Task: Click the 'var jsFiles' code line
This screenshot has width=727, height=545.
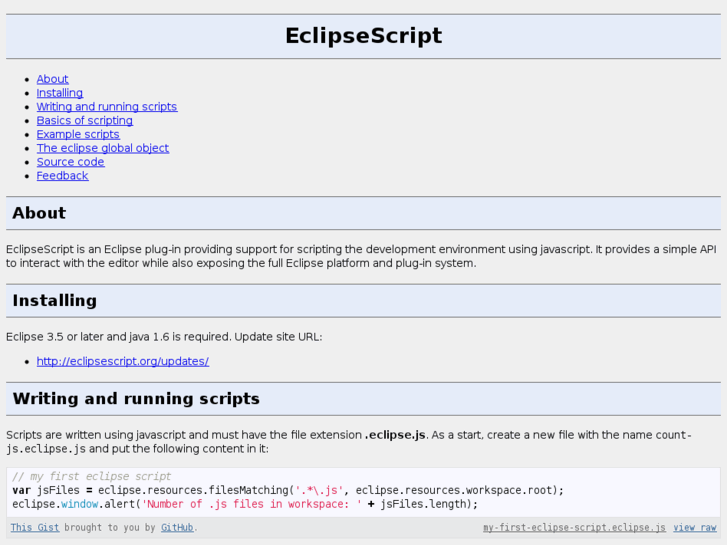Action: [288, 490]
